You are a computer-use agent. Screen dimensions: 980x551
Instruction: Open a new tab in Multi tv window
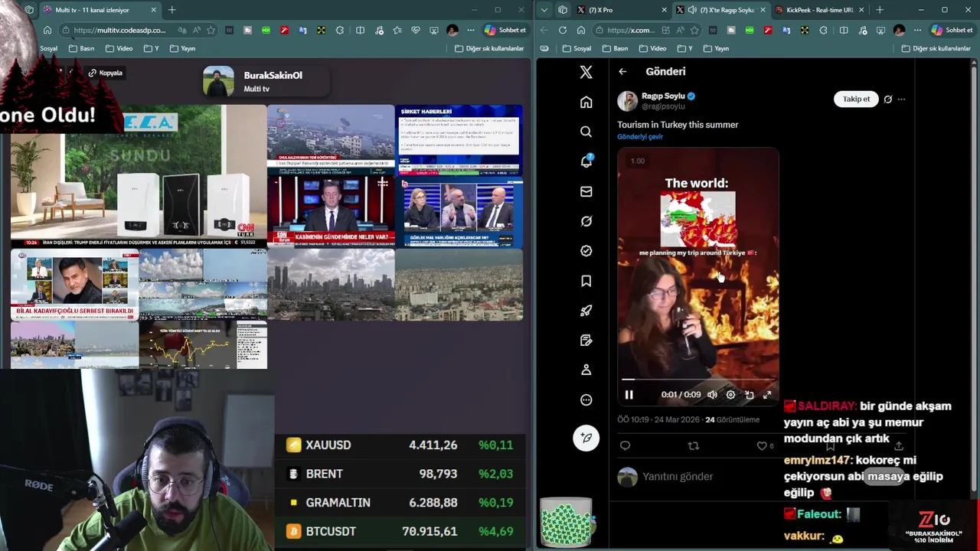pyautogui.click(x=172, y=10)
